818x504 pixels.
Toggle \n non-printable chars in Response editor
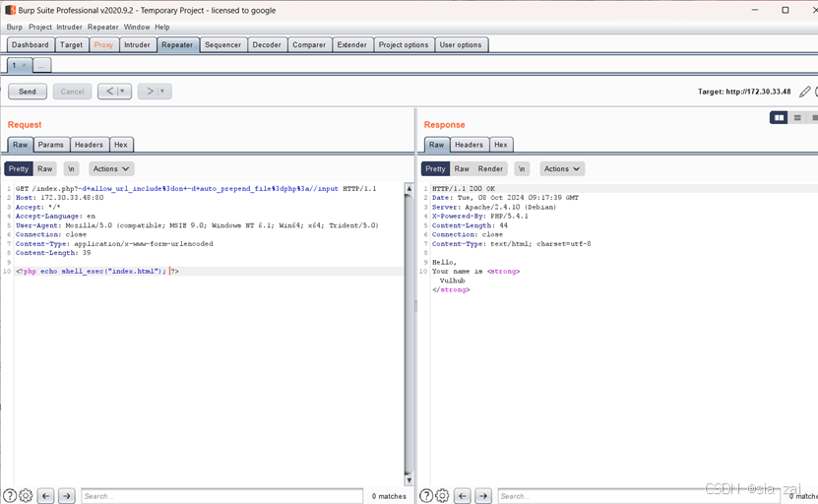(x=521, y=169)
